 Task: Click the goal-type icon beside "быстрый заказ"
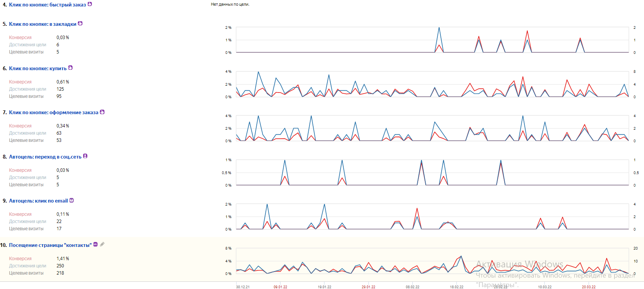(90, 4)
